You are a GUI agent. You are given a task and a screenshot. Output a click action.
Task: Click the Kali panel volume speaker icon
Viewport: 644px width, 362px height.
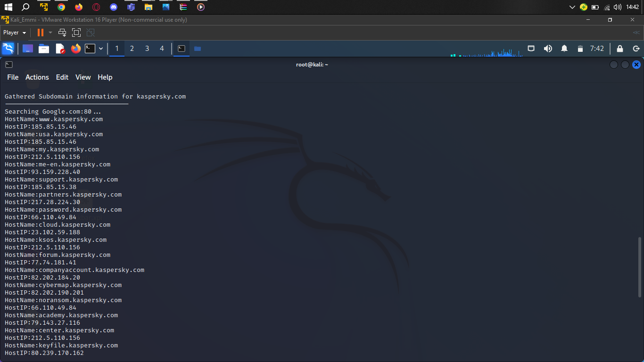click(548, 49)
